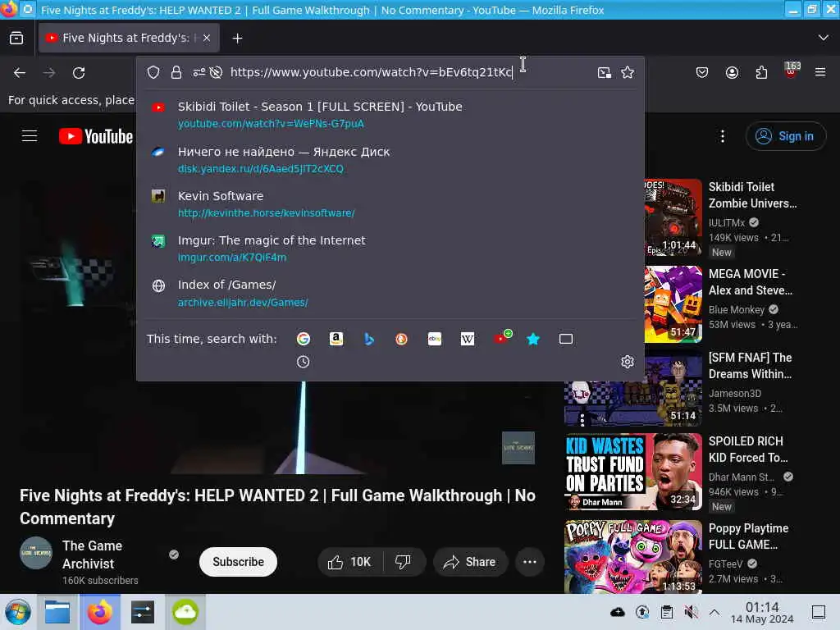Click the channel watermark on video
The width and height of the screenshot is (840, 630).
pos(518,448)
